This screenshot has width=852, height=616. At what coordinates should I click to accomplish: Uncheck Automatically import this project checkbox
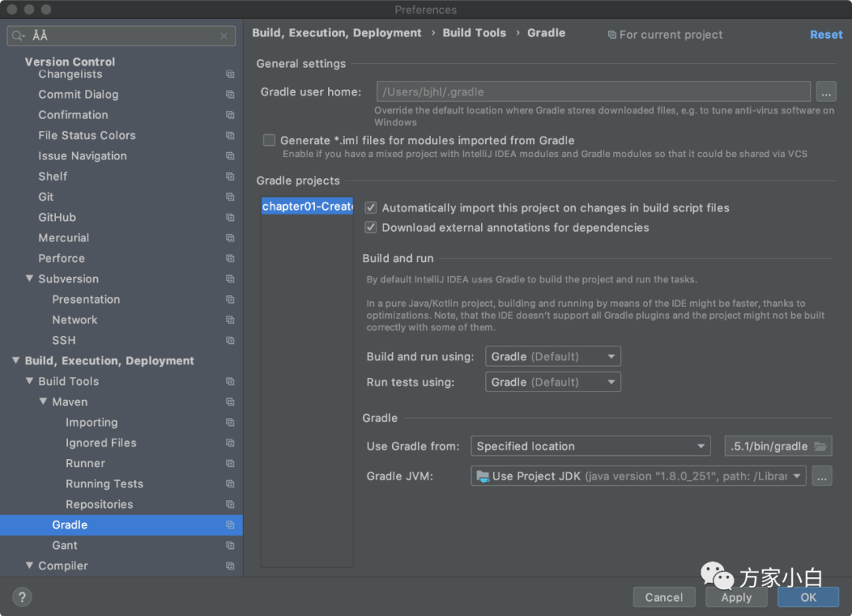371,208
